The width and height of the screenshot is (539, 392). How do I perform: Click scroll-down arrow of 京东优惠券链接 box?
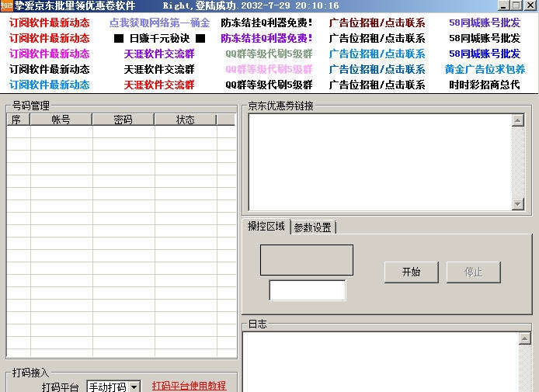point(518,203)
